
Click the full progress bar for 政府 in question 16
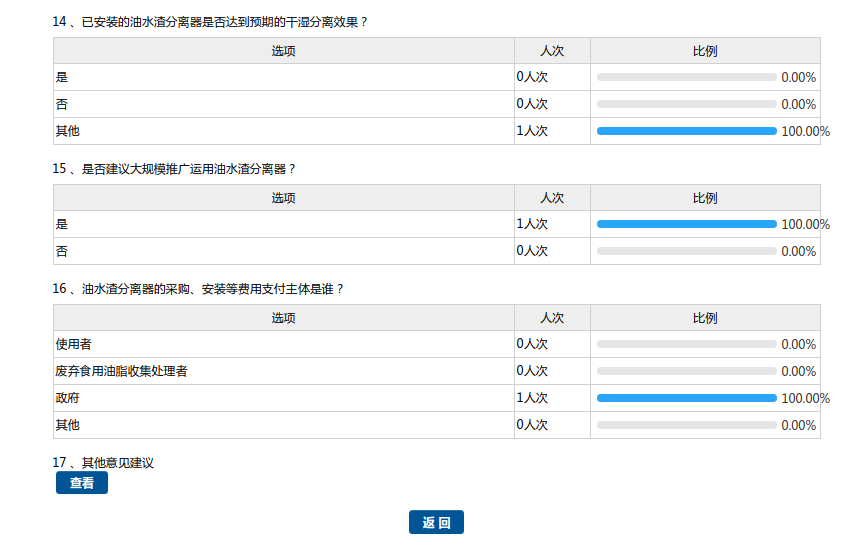point(686,398)
